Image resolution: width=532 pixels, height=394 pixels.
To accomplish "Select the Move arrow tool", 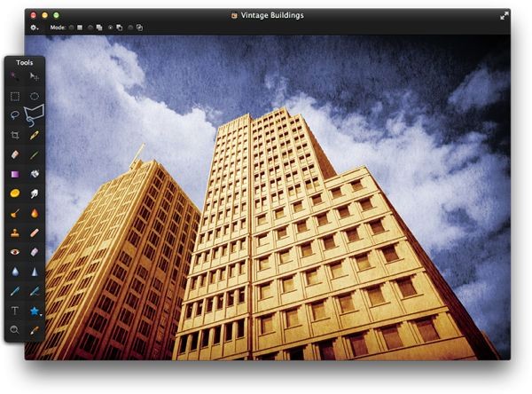I will click(x=35, y=76).
